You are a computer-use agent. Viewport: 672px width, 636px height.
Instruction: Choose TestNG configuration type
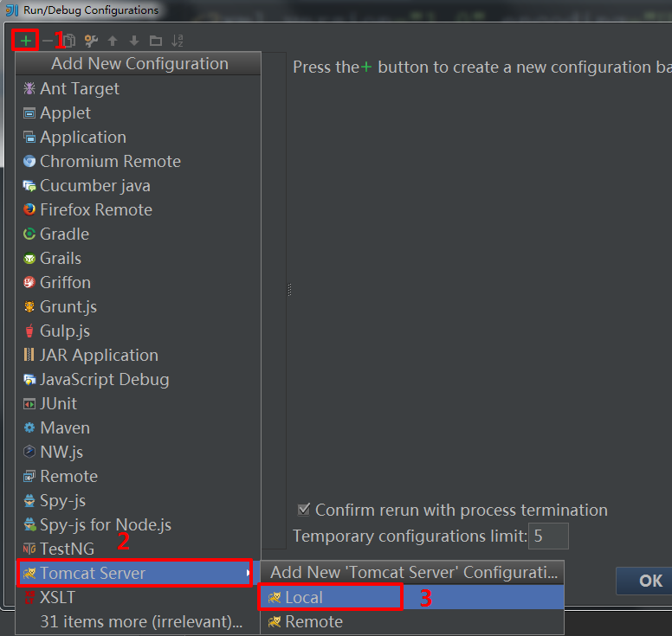pos(138,549)
